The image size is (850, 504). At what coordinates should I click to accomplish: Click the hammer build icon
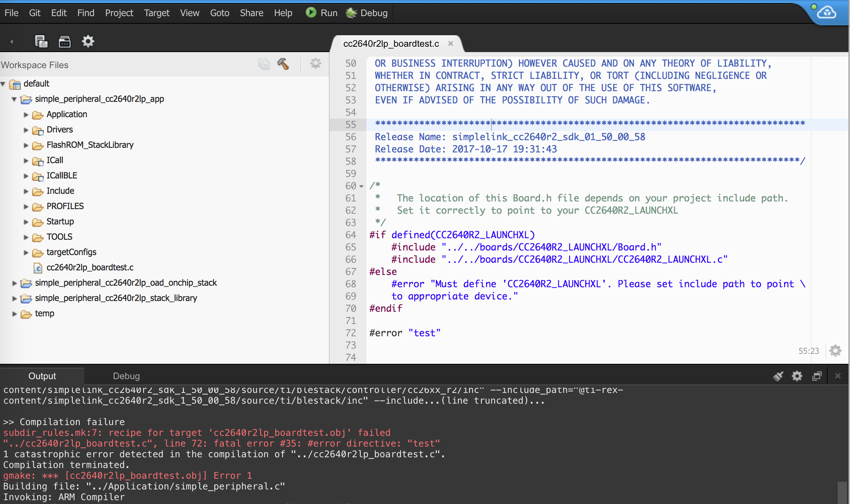click(x=283, y=64)
